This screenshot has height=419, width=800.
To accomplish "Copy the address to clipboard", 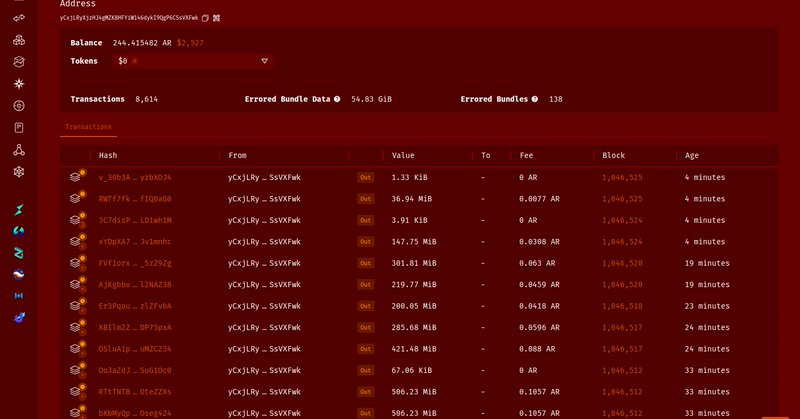I will pyautogui.click(x=205, y=18).
